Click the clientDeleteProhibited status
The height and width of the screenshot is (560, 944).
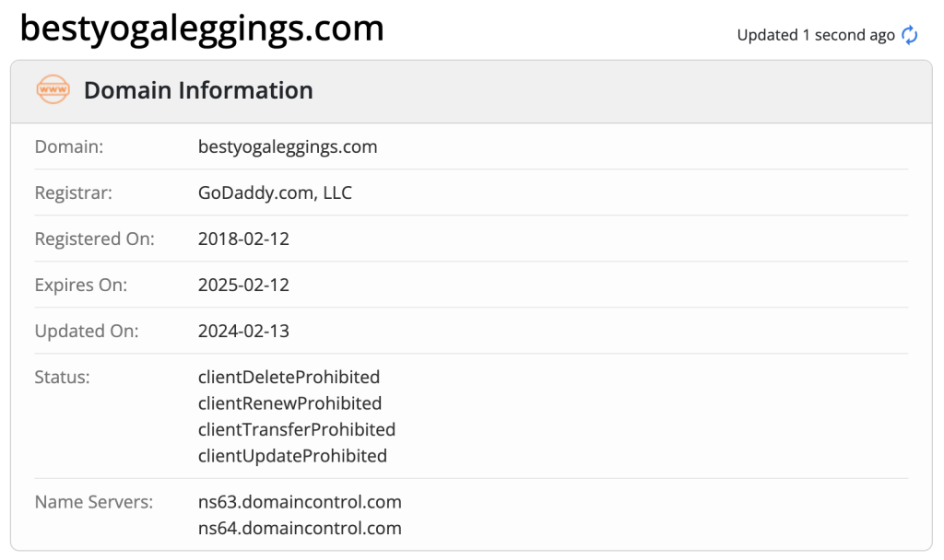[289, 377]
